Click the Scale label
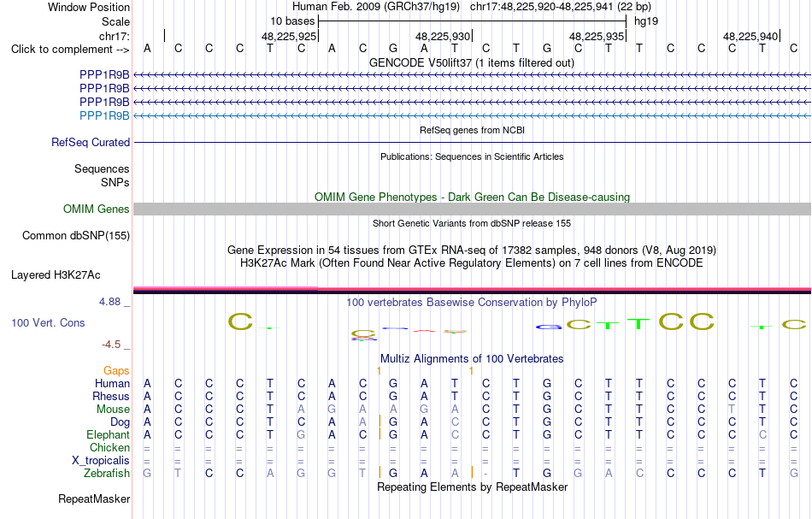This screenshot has height=519, width=812. point(115,21)
